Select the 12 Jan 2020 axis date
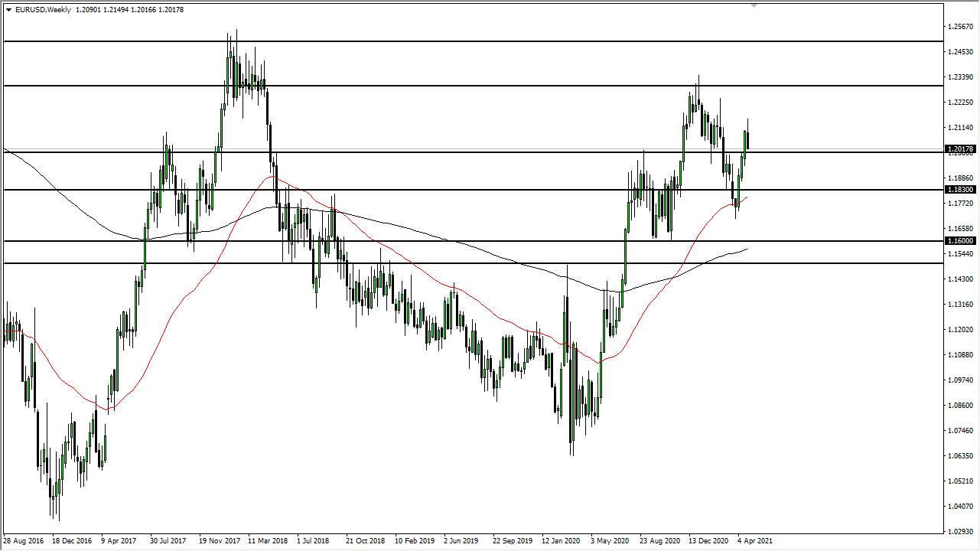 [560, 540]
